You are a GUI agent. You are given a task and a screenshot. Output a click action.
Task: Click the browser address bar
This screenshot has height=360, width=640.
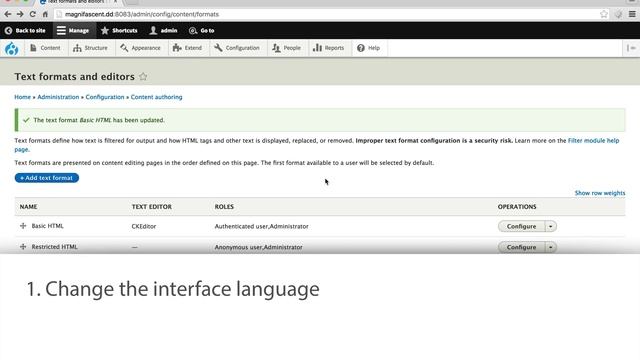[x=327, y=14]
